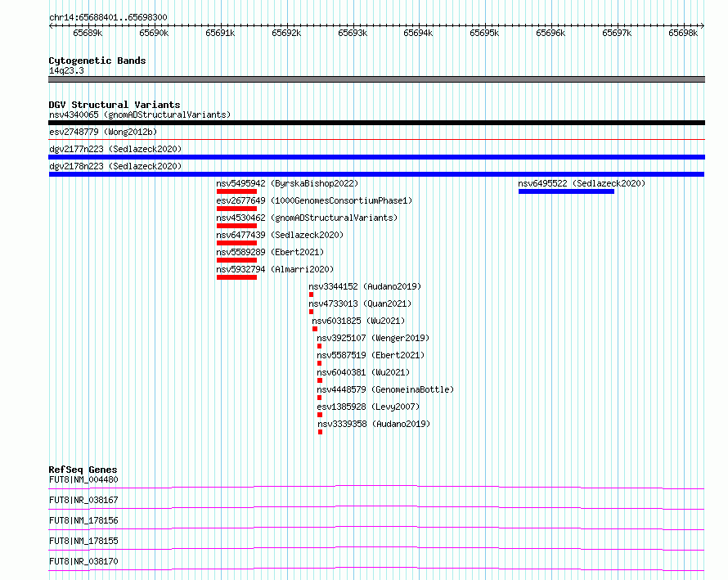Open the nsv6477439 (Sedlazeck2020) label
The height and width of the screenshot is (580, 728).
click(x=280, y=235)
